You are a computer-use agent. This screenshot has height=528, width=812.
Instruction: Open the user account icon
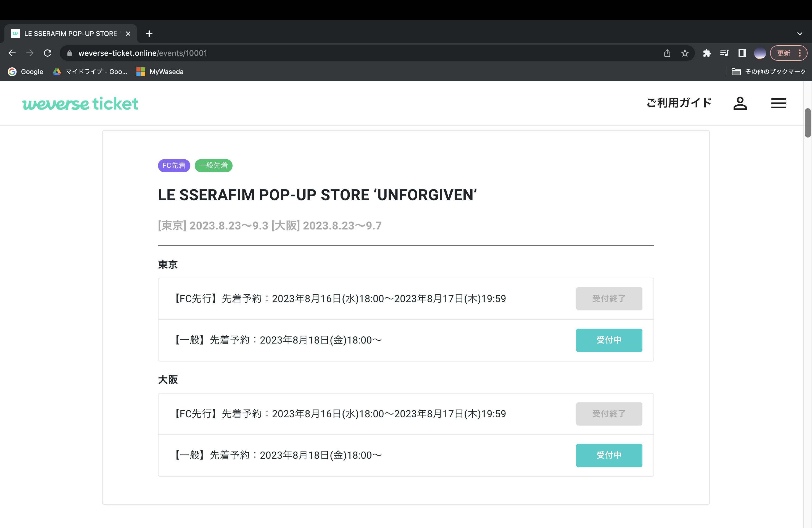tap(740, 103)
